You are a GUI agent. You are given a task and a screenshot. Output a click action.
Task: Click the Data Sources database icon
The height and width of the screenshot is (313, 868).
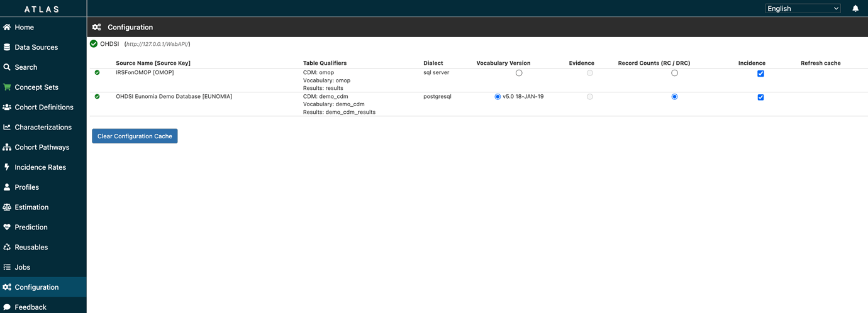(x=7, y=47)
